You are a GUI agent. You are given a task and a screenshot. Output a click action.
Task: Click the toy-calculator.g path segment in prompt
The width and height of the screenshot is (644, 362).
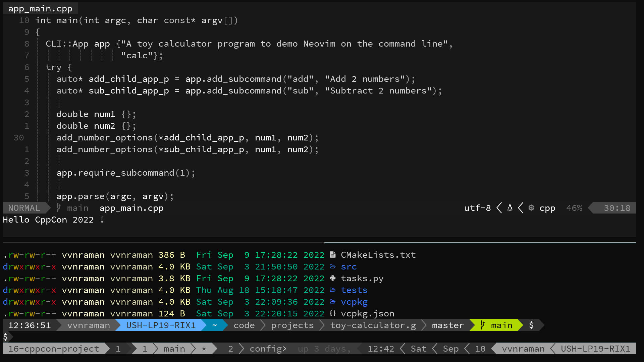tap(373, 325)
